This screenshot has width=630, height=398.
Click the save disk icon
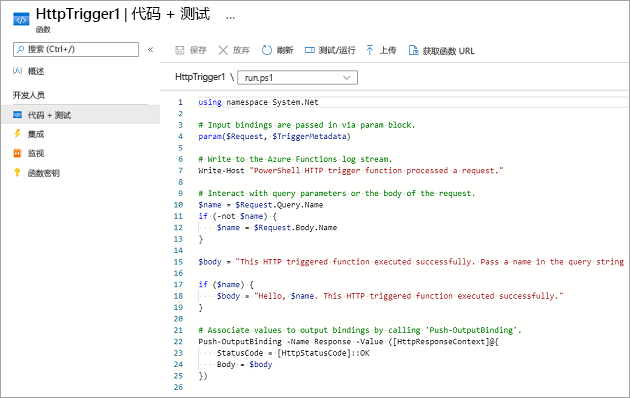coord(180,50)
